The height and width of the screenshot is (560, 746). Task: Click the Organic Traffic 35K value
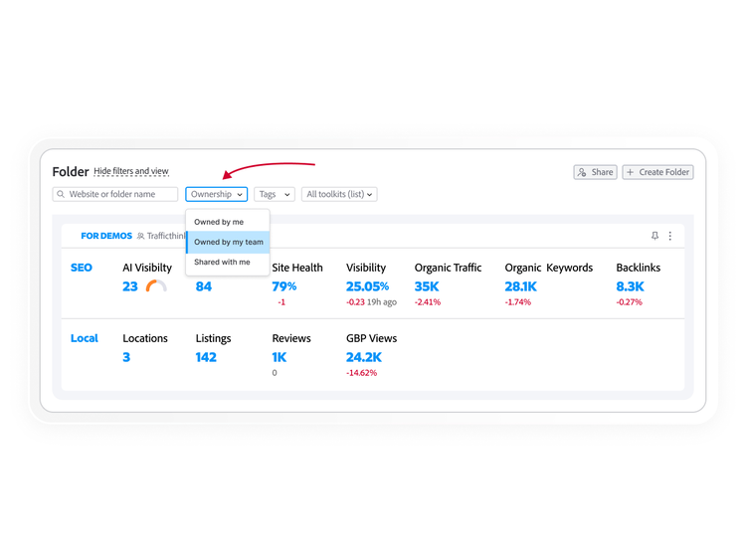[427, 286]
